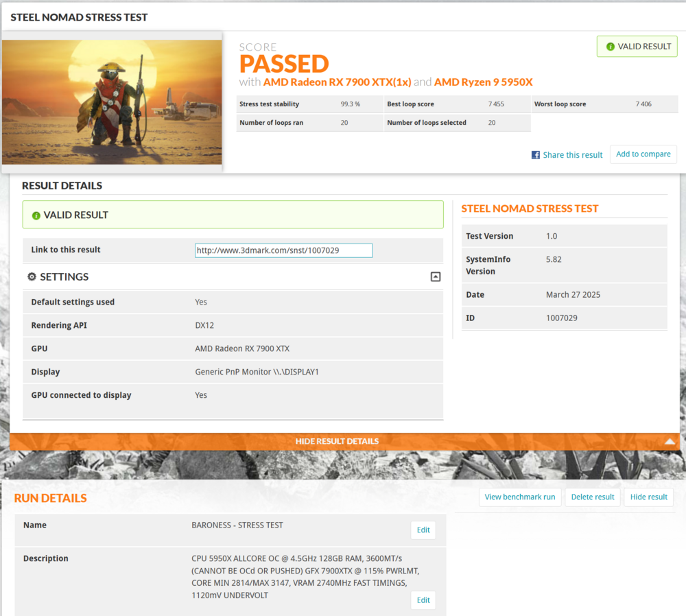Viewport: 686px width, 616px height.
Task: Click the white up arrow on the orange bar
Action: [x=670, y=442]
